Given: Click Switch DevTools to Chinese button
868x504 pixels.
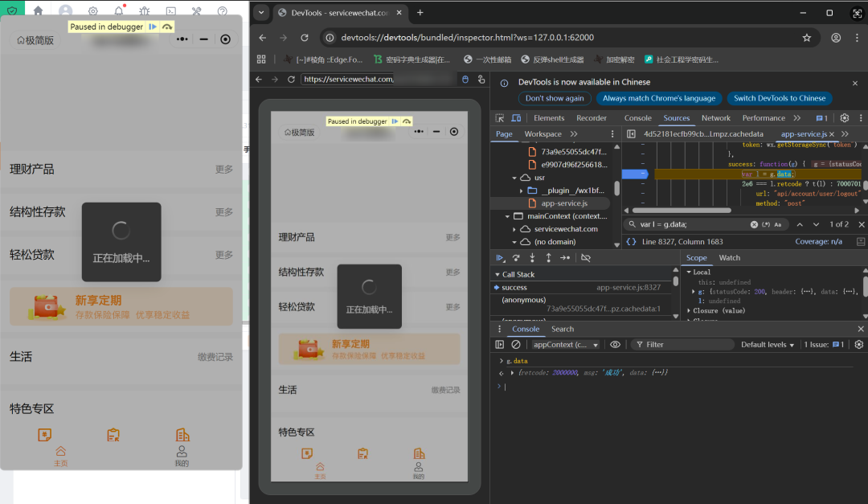Looking at the screenshot, I should pyautogui.click(x=780, y=98).
